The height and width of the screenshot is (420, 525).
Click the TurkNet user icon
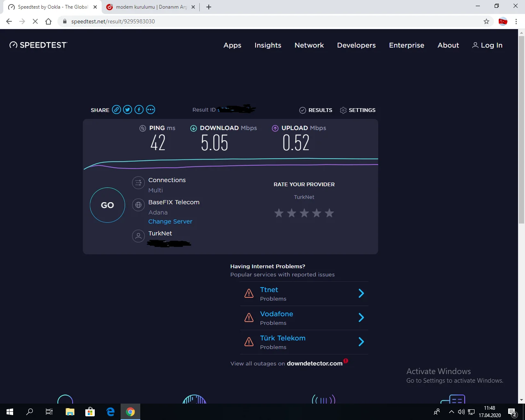(x=139, y=236)
